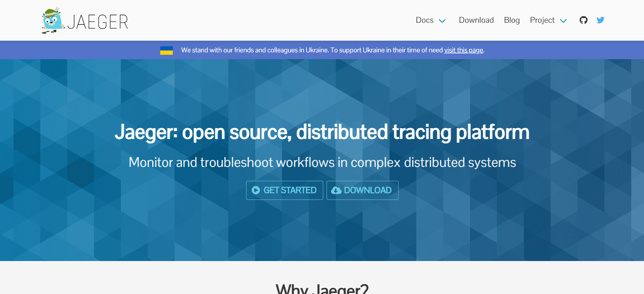Viewport: 644px width, 294px height.
Task: Expand the Docs dropdown chevron
Action: click(x=442, y=21)
